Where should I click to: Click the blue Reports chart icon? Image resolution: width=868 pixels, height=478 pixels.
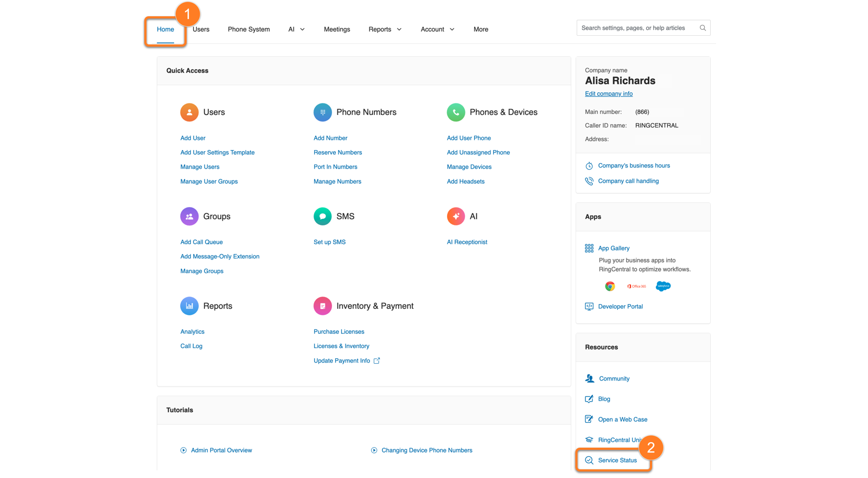[189, 306]
